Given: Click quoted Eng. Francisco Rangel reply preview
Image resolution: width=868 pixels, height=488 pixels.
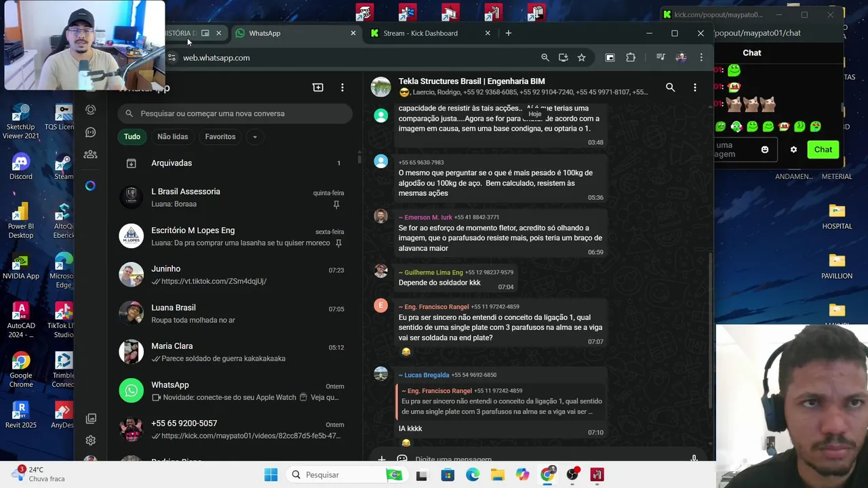Looking at the screenshot, I should point(500,401).
